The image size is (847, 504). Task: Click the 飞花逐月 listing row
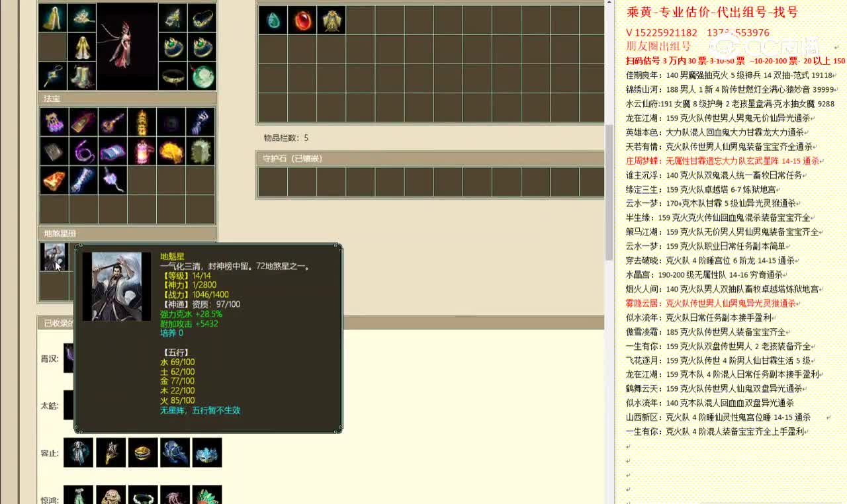(x=721, y=360)
